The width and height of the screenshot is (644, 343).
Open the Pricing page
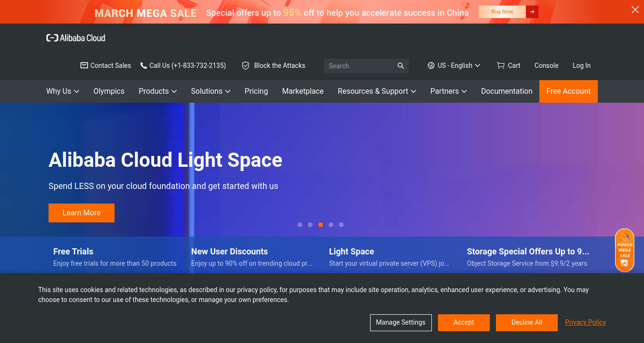(256, 91)
